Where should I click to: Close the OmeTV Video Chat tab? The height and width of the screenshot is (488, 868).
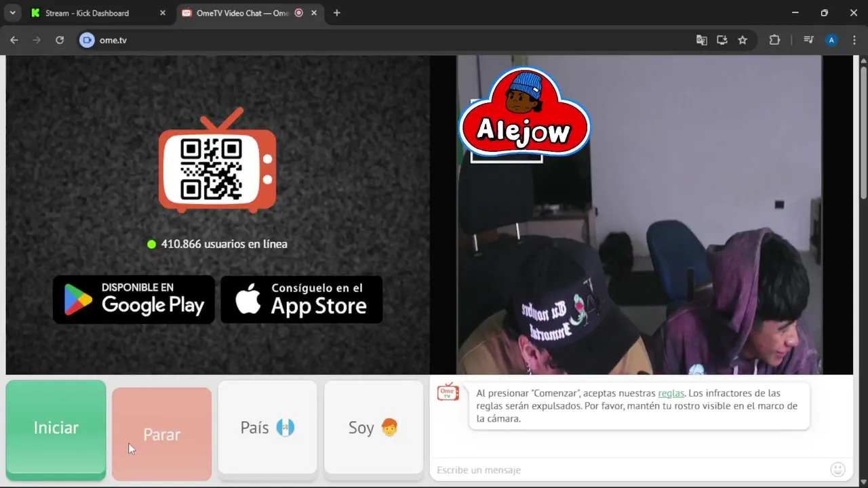[314, 13]
